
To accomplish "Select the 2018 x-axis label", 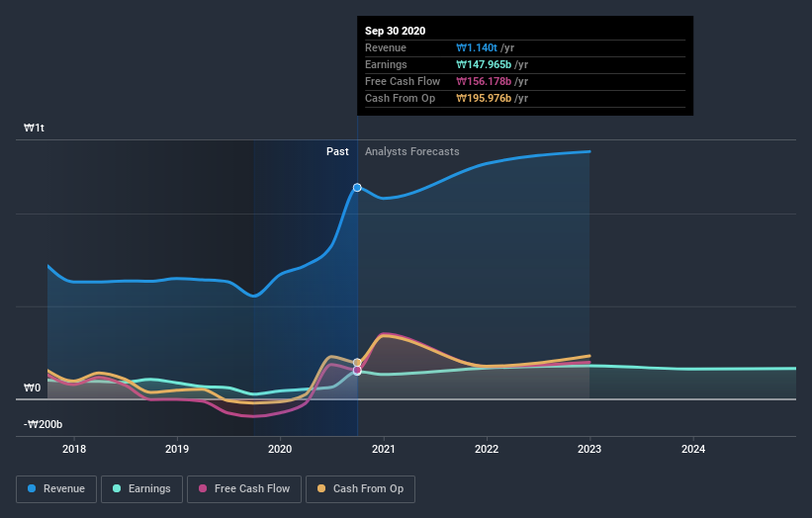I will click(x=74, y=449).
